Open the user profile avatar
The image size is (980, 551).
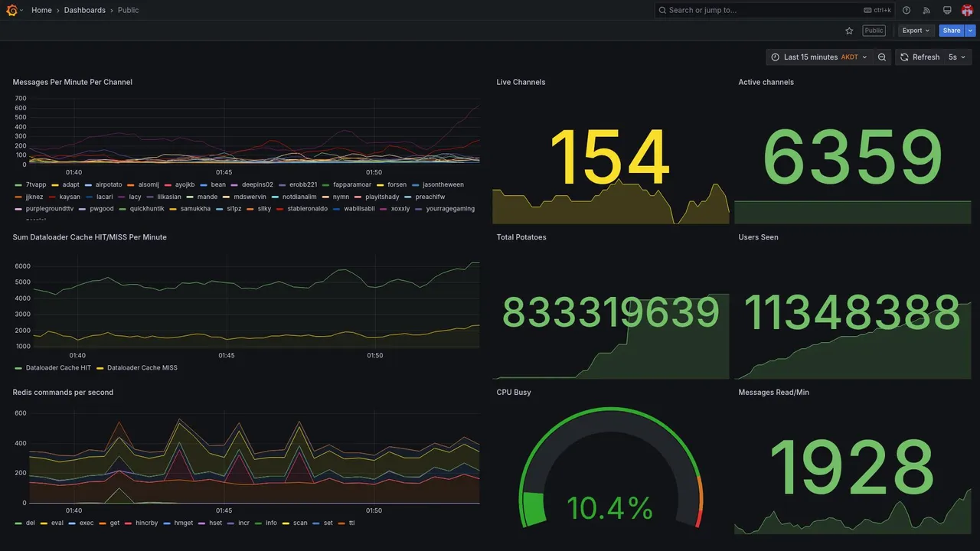[967, 10]
